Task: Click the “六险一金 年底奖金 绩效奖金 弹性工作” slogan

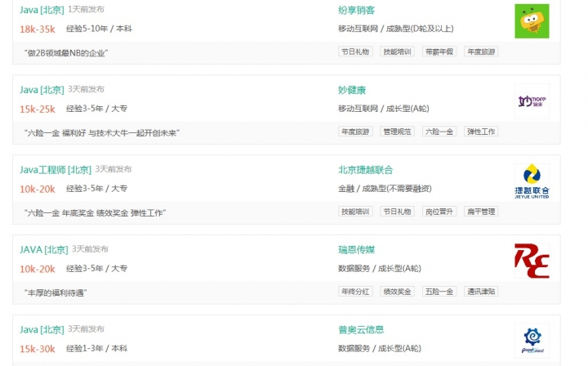Action: [95, 212]
